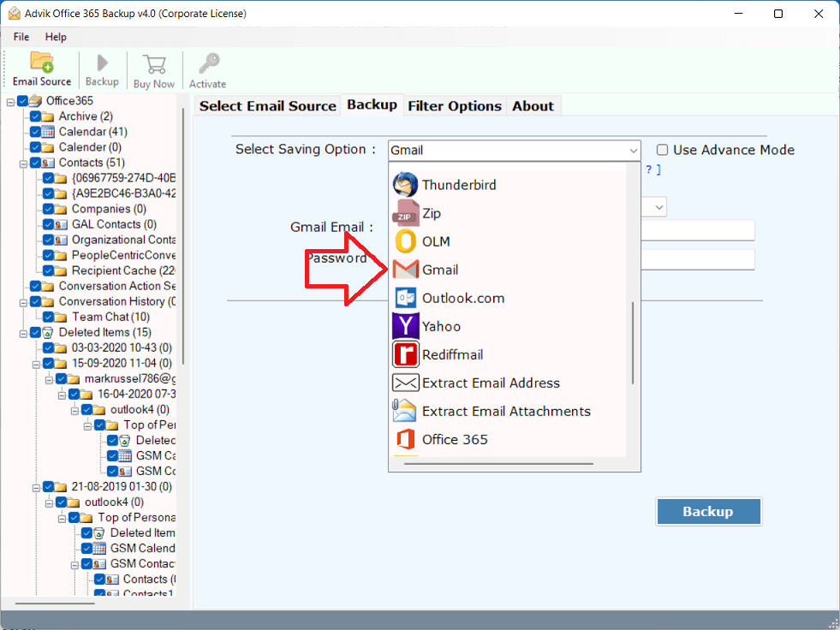840x630 pixels.
Task: Uncheck the Contacts (51) checkbox
Action: click(35, 163)
